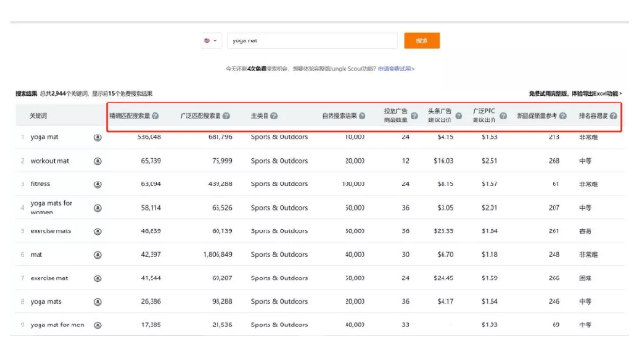This screenshot has width=644, height=349.
Task: Click exact search volume 65,739
Action: (152, 161)
